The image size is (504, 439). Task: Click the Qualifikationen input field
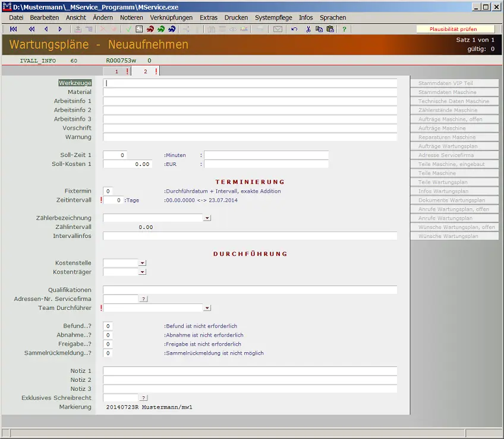coord(250,290)
